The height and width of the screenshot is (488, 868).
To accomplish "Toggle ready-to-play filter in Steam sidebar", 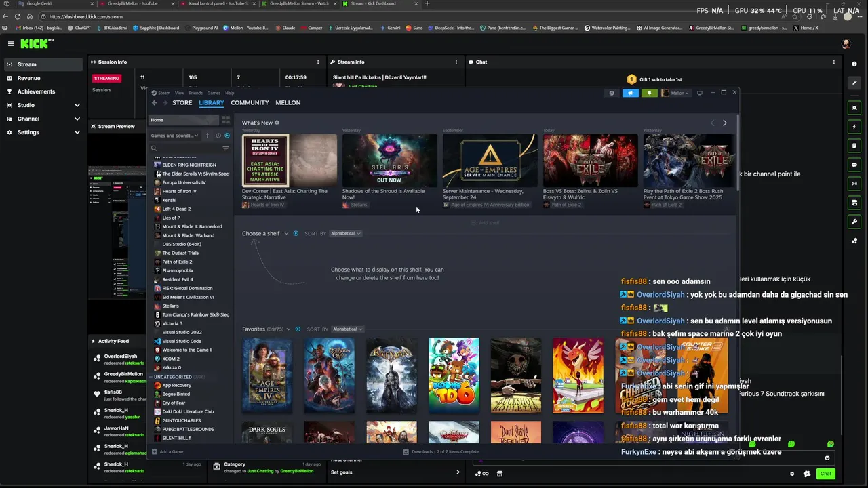I will (x=226, y=136).
